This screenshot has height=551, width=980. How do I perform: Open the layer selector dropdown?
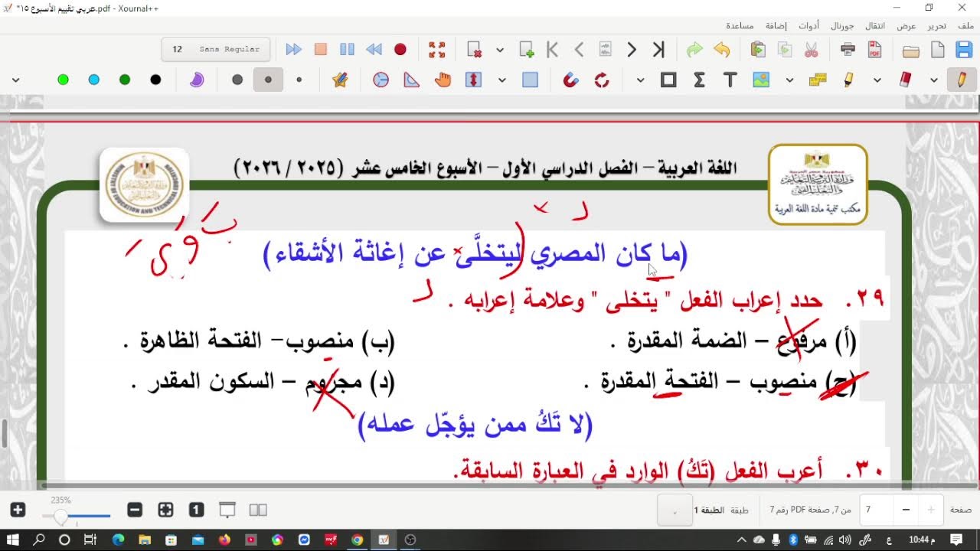pyautogui.click(x=675, y=510)
